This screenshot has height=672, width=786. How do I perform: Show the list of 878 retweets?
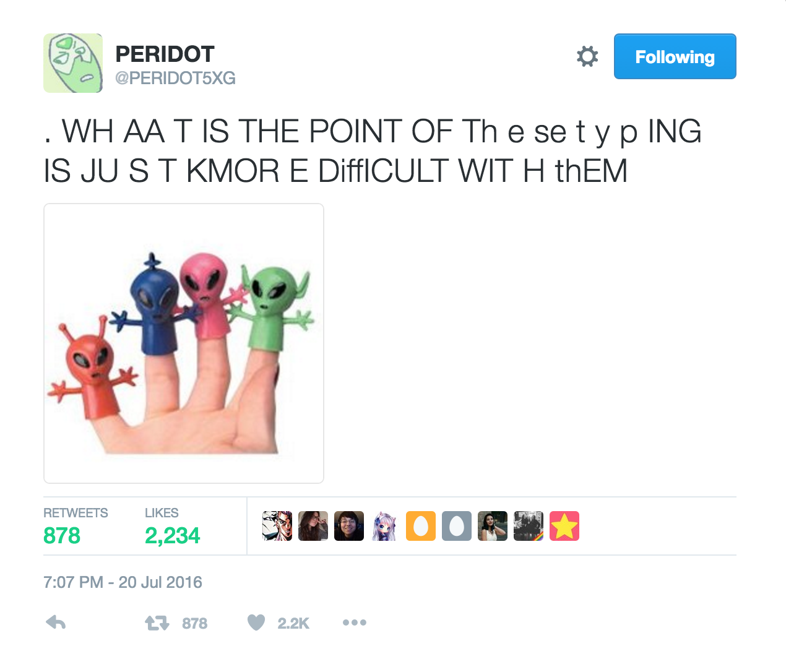click(x=76, y=527)
